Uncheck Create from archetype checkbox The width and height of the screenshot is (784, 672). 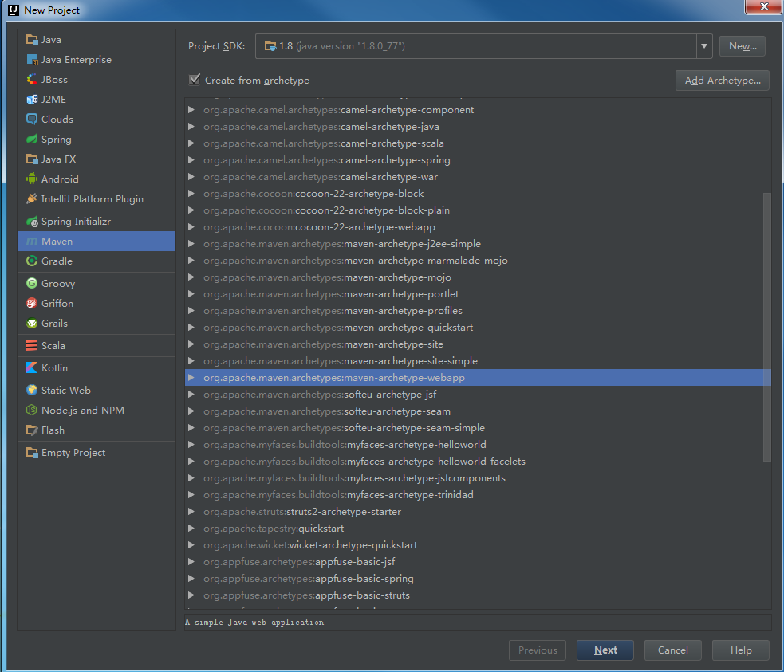[x=195, y=80]
